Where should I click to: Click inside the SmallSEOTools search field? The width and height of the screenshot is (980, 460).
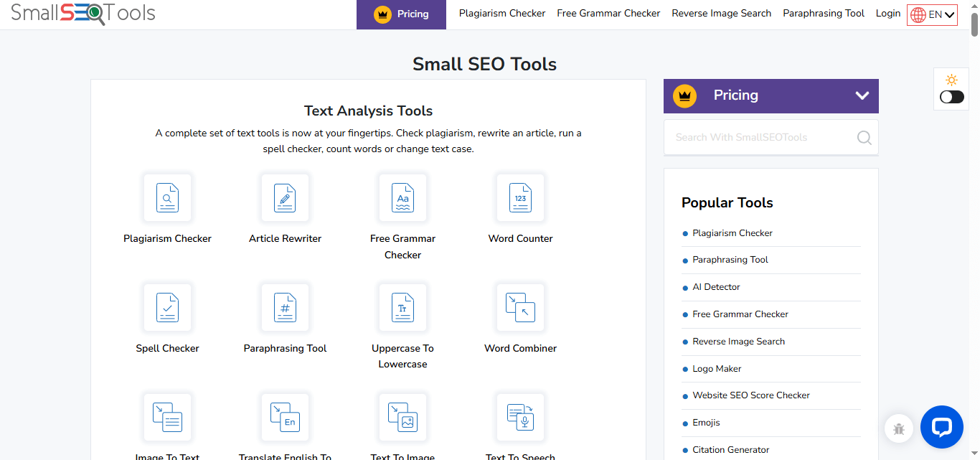click(760, 137)
